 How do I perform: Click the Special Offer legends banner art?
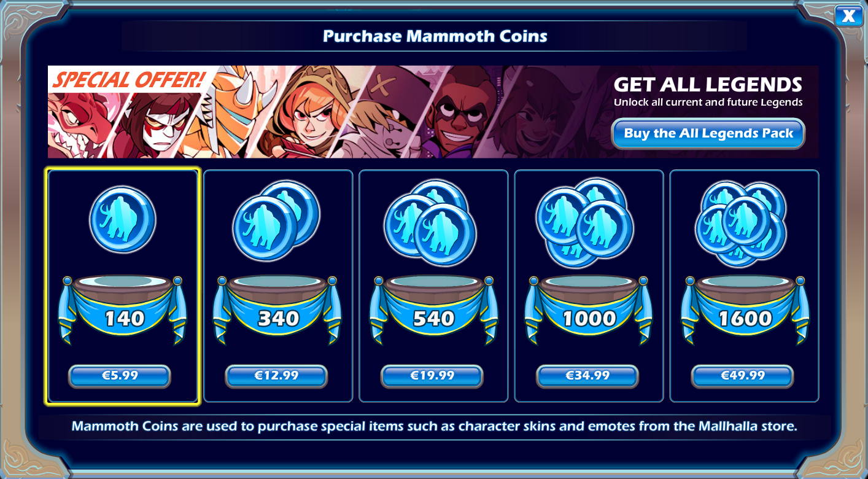click(433, 112)
